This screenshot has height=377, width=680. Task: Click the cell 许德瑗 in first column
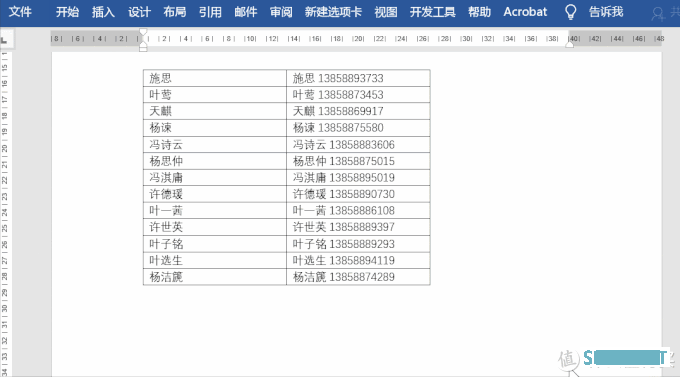(x=215, y=194)
